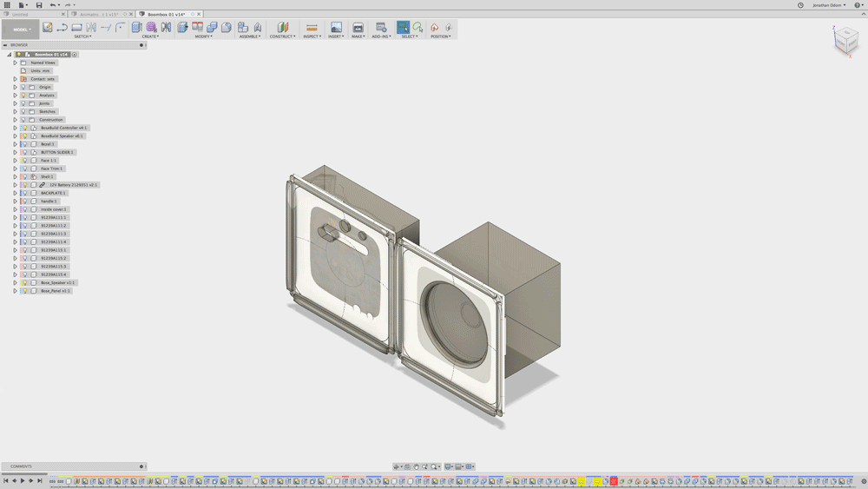Expand the Named Views tree node
868x489 pixels.
pyautogui.click(x=15, y=63)
